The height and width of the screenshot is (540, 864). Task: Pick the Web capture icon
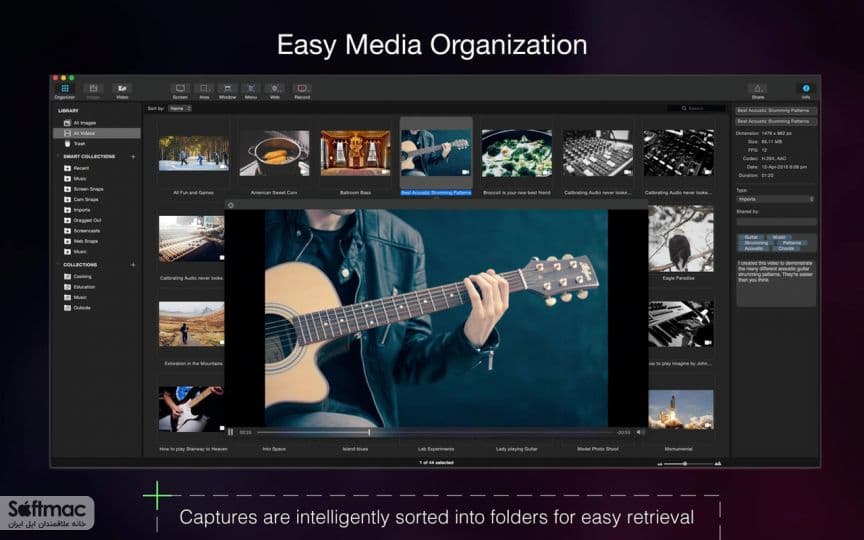[274, 89]
